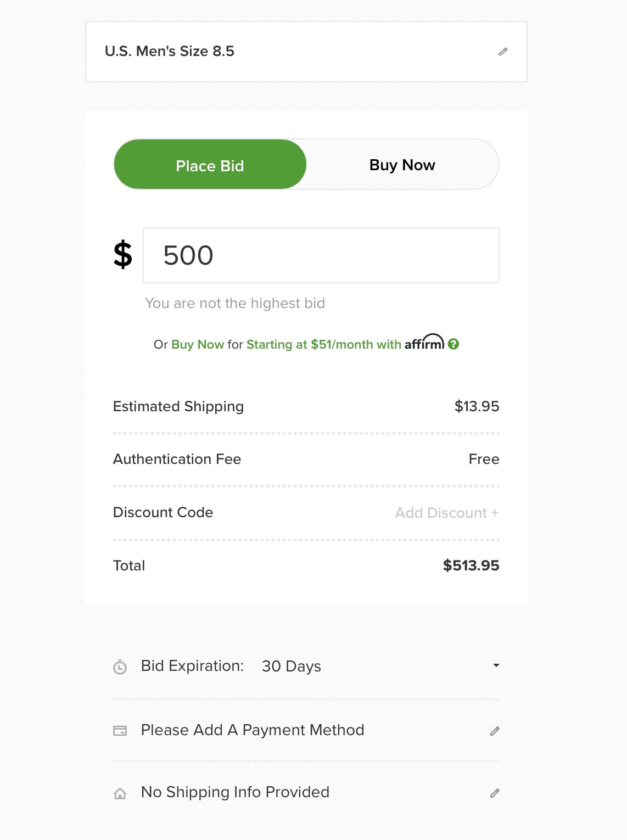627x840 pixels.
Task: Click the shipping house icon
Action: click(x=120, y=793)
